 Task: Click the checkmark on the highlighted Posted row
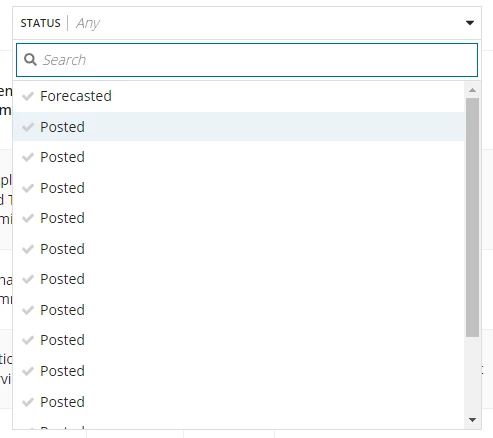click(x=28, y=127)
